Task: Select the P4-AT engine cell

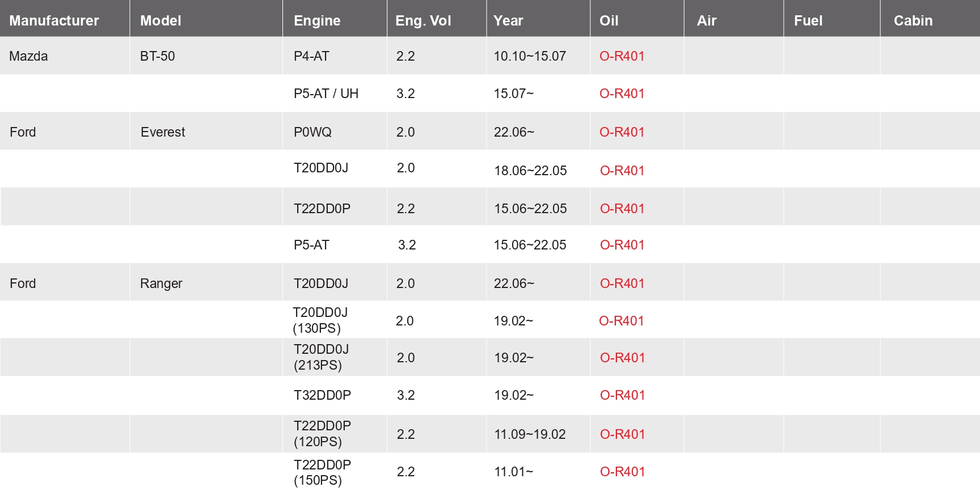Action: pyautogui.click(x=311, y=56)
